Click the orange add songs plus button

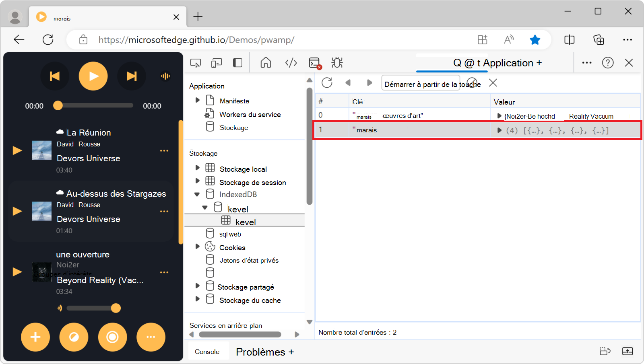[x=35, y=337]
